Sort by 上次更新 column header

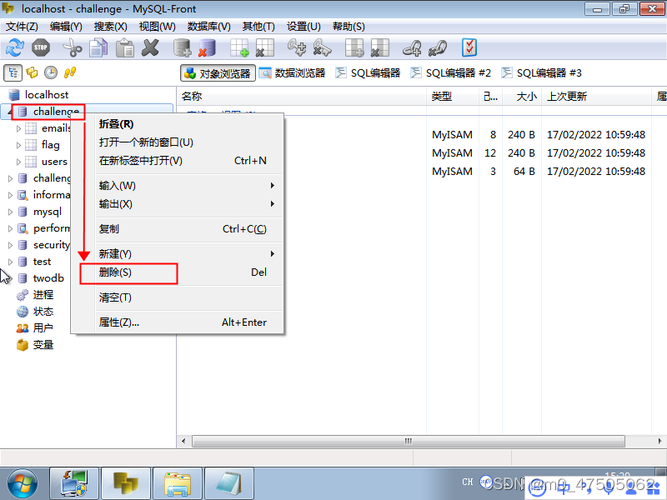pos(596,97)
